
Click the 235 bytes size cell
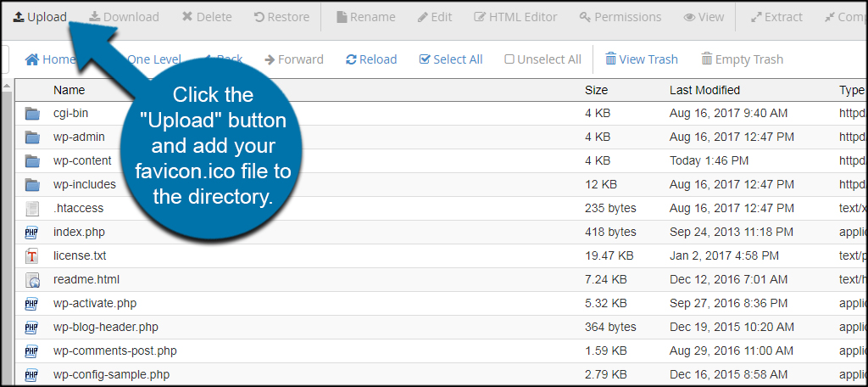pos(610,209)
